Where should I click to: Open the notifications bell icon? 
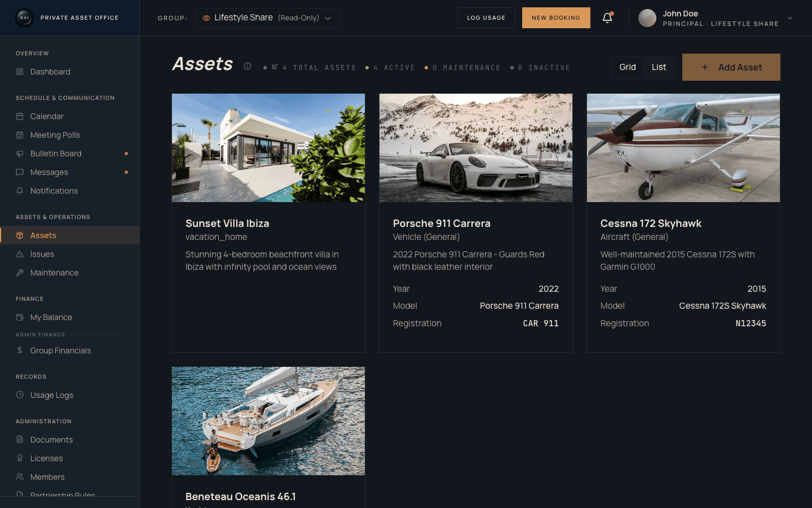(x=607, y=17)
